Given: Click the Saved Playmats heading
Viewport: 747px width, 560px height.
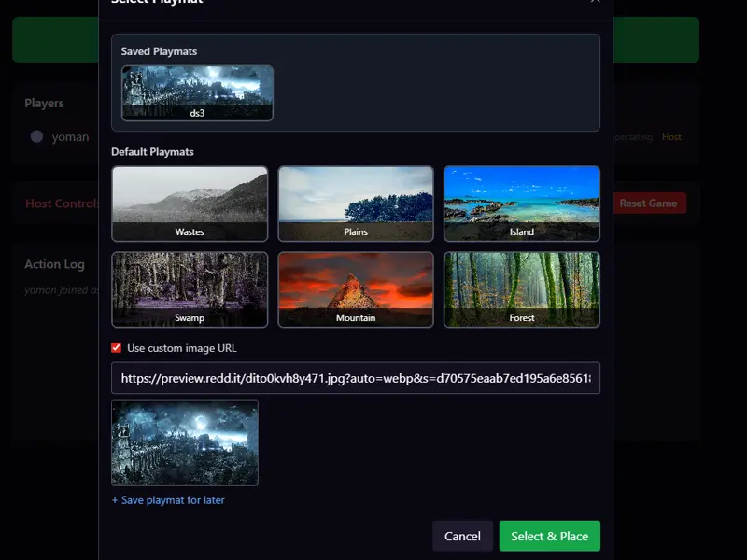Looking at the screenshot, I should pos(159,51).
